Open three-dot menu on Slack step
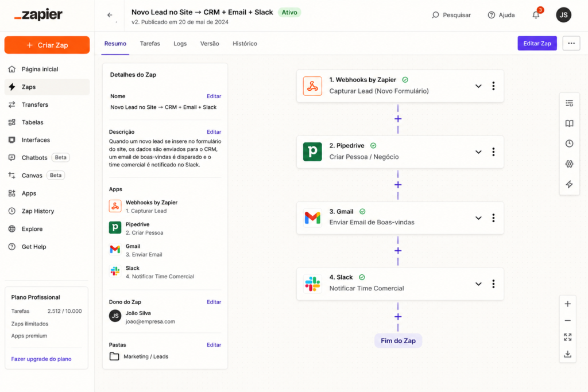This screenshot has width=588, height=392. tap(493, 284)
